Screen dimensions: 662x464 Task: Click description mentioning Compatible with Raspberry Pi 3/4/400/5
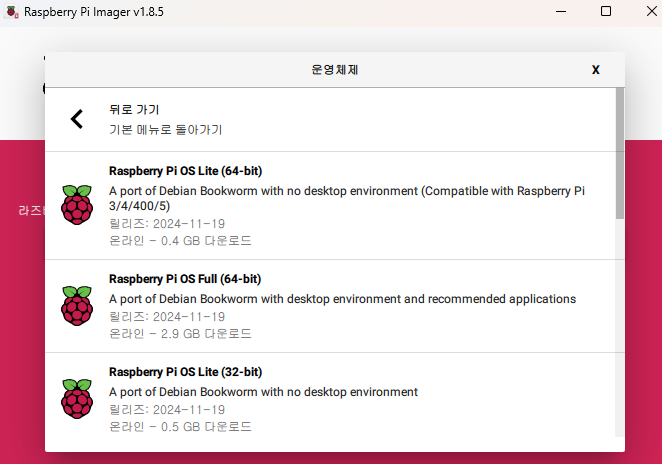pos(347,198)
